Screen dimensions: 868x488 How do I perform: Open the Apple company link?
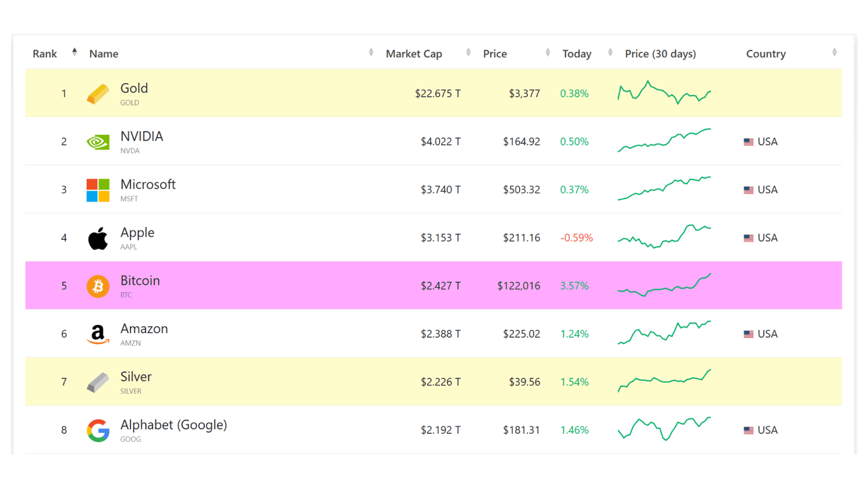(x=137, y=233)
